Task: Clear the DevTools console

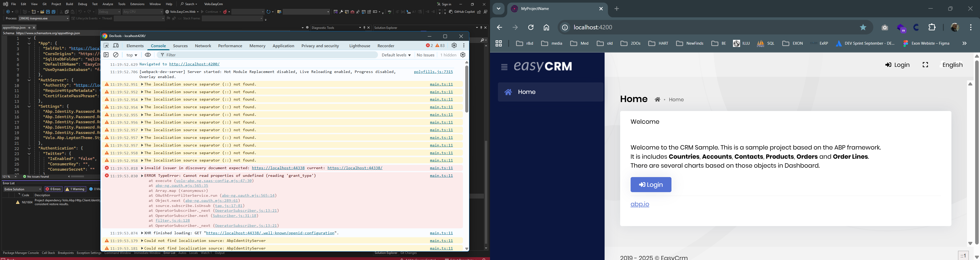Action: coord(116,55)
